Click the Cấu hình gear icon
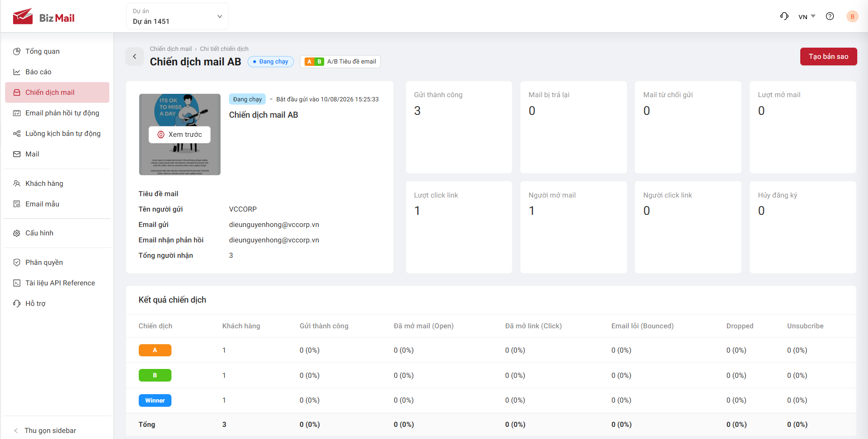Image resolution: width=868 pixels, height=439 pixels. tap(17, 233)
